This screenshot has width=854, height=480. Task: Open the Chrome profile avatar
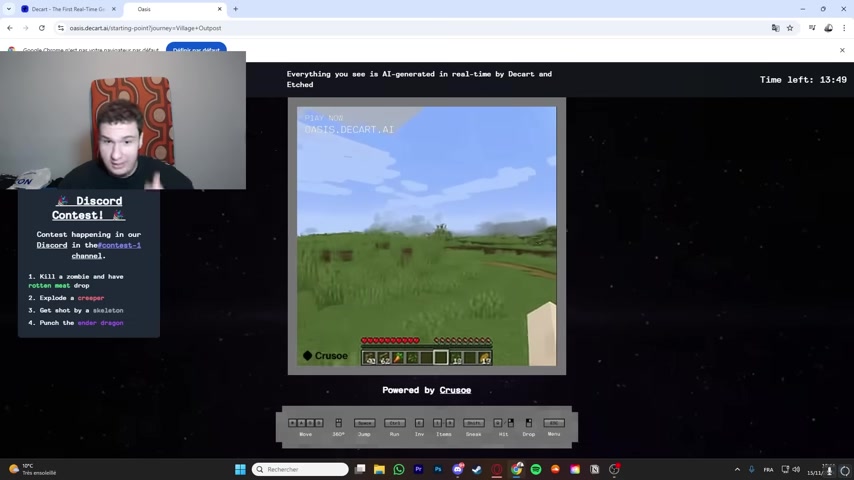click(x=828, y=28)
